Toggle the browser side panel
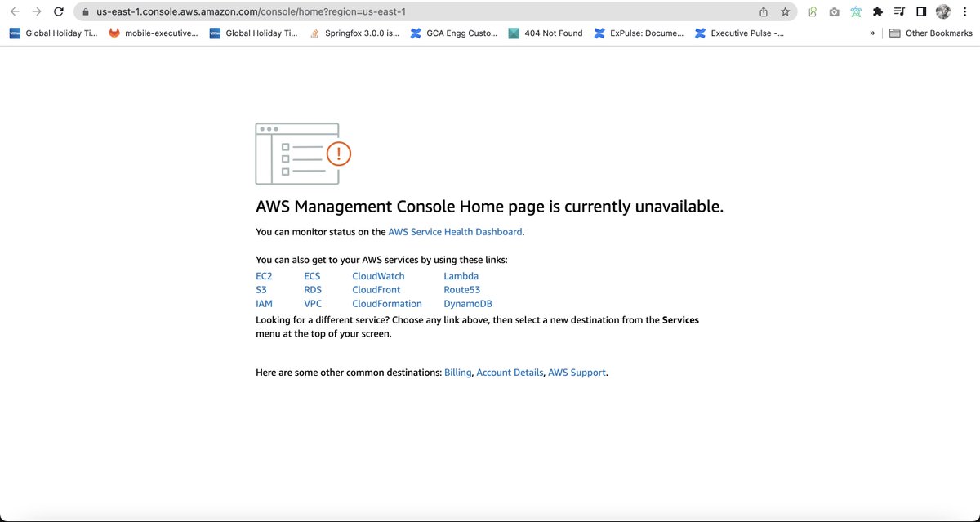This screenshot has width=980, height=522. click(x=921, y=12)
